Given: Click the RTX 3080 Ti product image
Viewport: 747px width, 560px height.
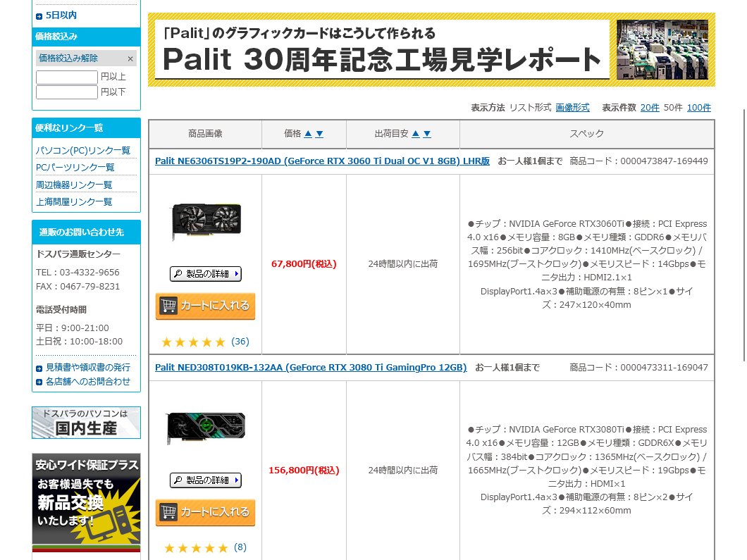Looking at the screenshot, I should click(x=206, y=428).
